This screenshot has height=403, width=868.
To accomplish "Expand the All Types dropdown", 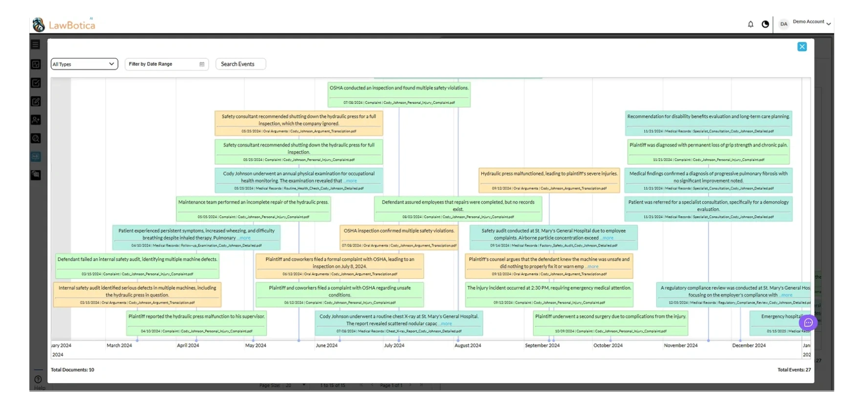I will [84, 64].
